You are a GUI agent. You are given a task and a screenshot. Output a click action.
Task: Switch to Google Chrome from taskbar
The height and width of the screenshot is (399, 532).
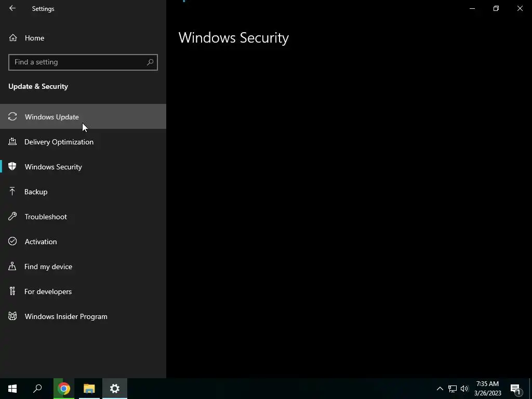64,389
